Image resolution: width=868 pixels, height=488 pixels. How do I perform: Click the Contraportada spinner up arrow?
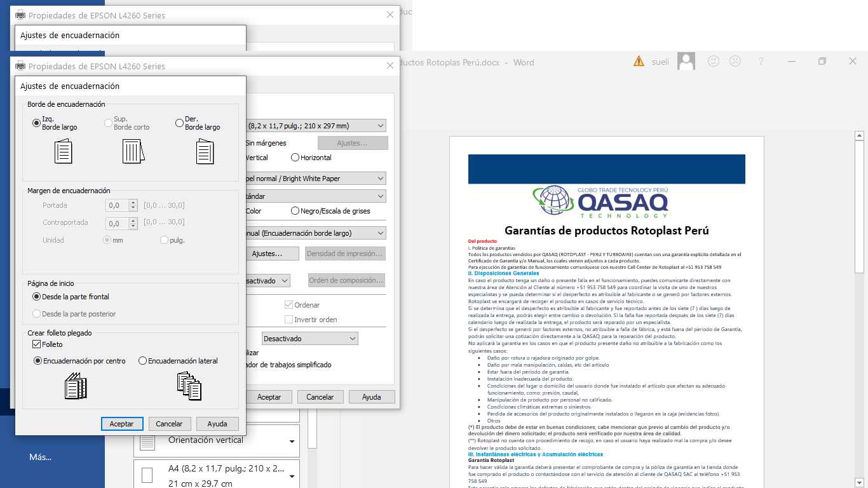pos(132,220)
